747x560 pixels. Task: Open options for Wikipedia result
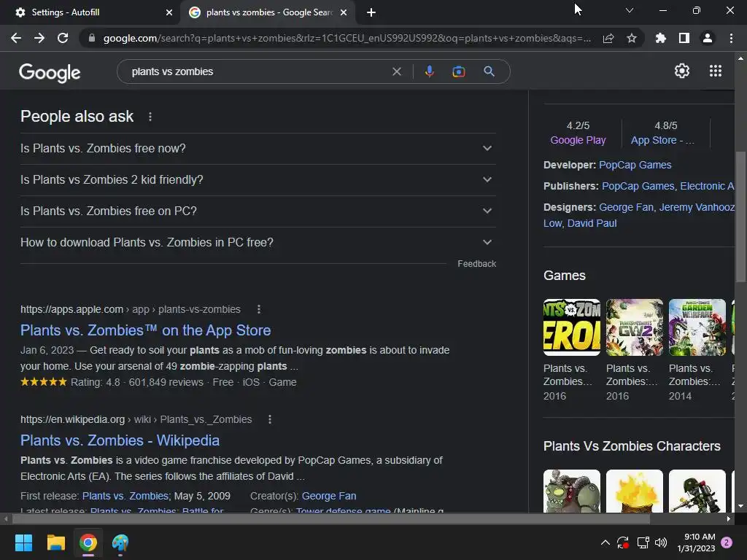270,419
